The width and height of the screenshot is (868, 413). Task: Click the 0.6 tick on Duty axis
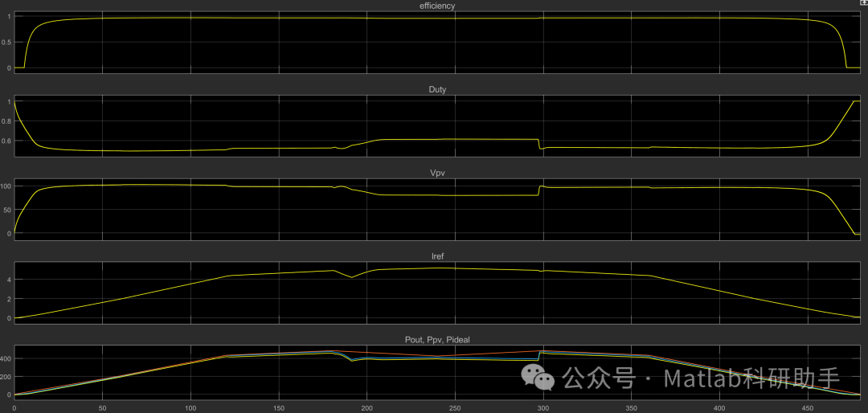click(6, 141)
